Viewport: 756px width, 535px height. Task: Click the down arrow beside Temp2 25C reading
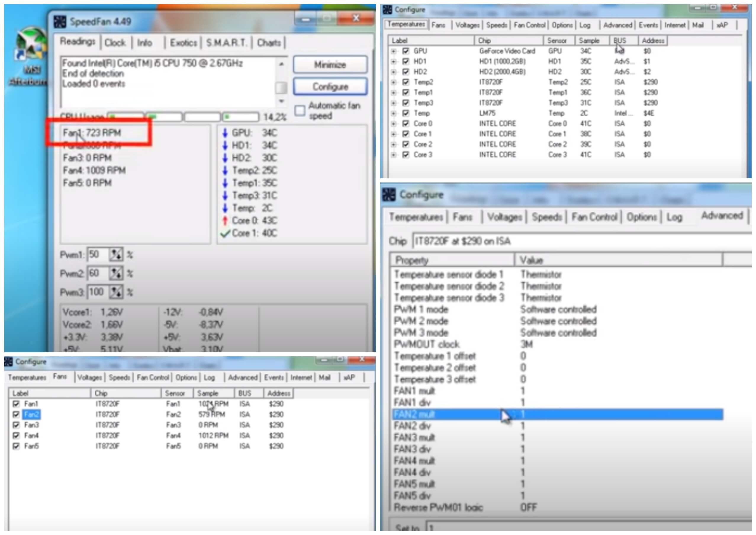point(225,171)
